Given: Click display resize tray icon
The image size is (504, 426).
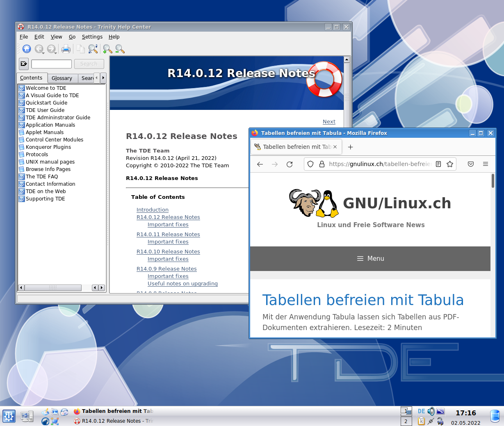Looking at the screenshot, I should point(440,411).
